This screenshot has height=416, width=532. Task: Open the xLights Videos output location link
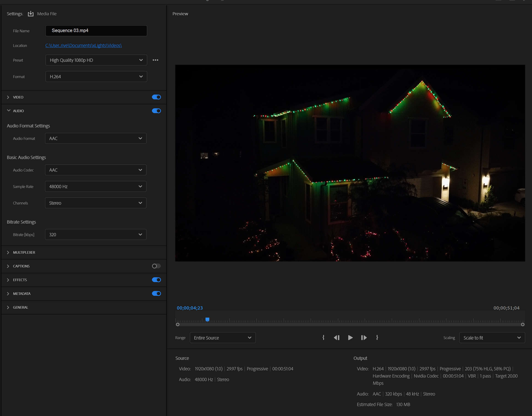click(83, 45)
